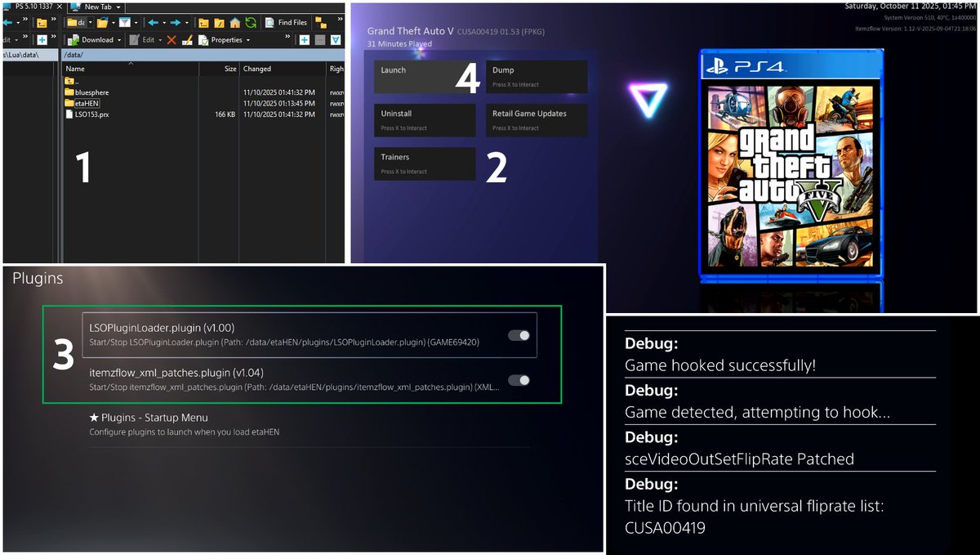Viewport: 980px width, 555px height.
Task: Close the PS 5.10 1337 tab
Action: (x=60, y=7)
